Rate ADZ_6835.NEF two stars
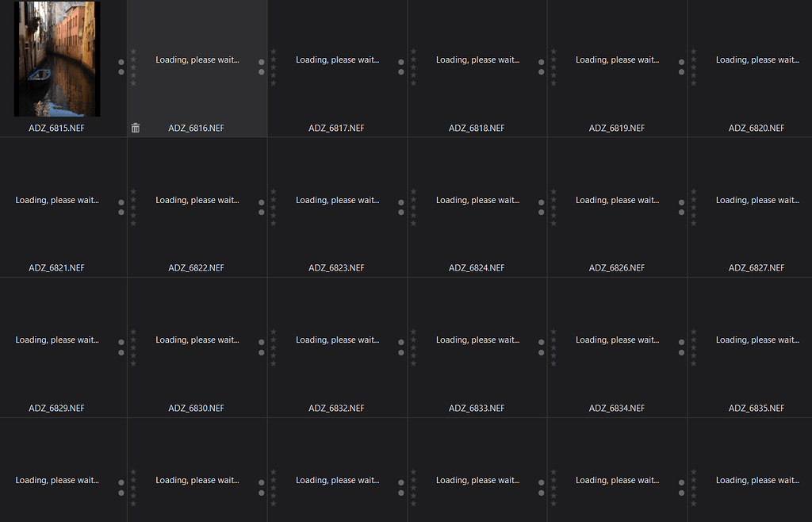Viewport: 812px width, 522px height. [693, 340]
